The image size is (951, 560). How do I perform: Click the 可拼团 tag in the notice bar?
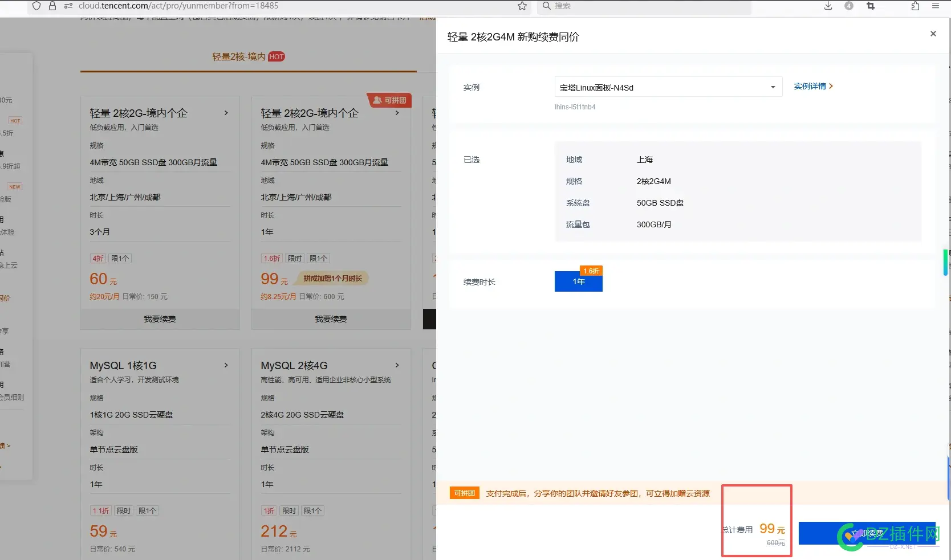pyautogui.click(x=465, y=493)
